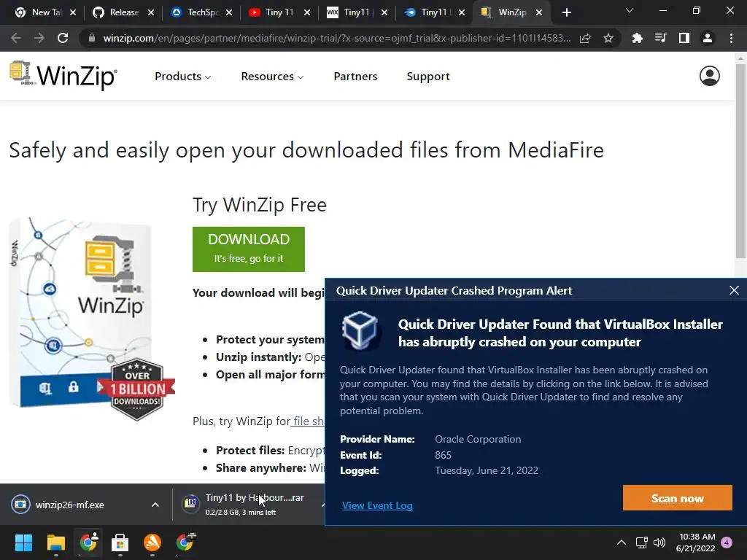Follow the file sharing link
Screen dimensions: 747x560
coord(308,421)
